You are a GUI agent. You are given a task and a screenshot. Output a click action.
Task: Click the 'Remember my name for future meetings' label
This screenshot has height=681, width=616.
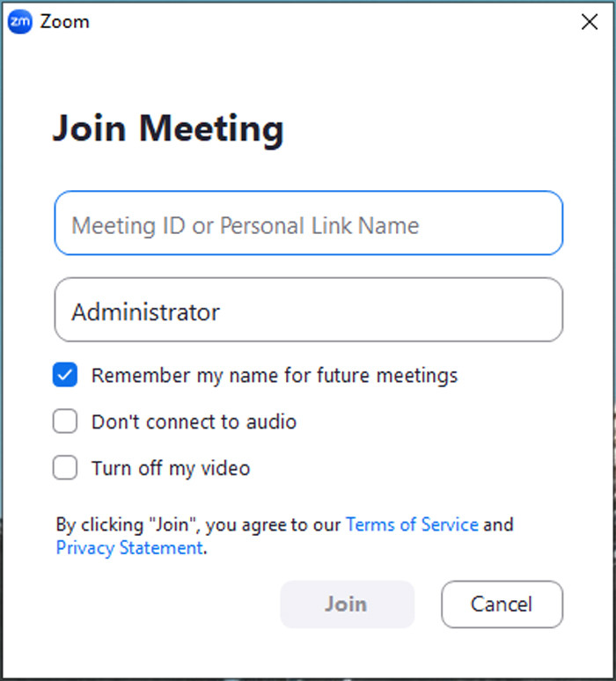(275, 376)
